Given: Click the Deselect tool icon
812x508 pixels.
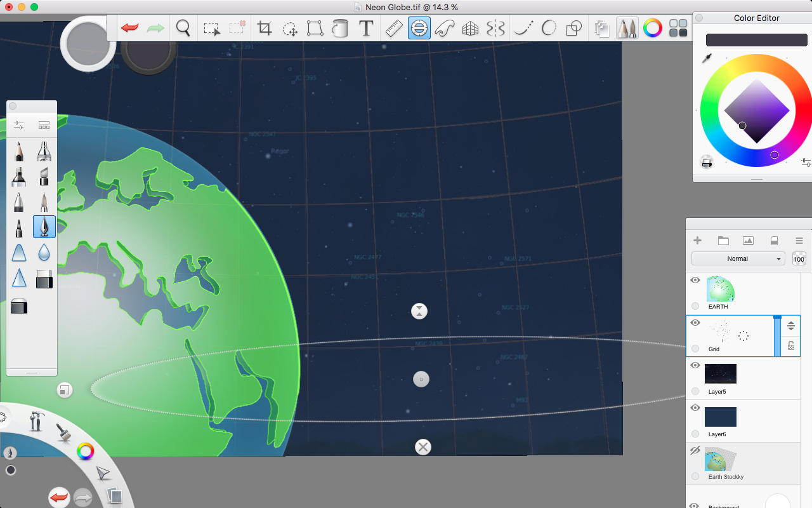Looking at the screenshot, I should (x=237, y=28).
